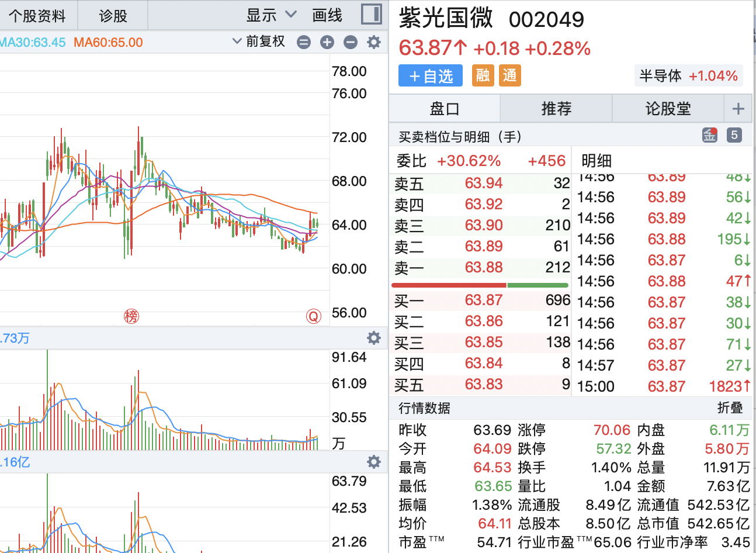Click the 最高 value 64.53
Screen dimensions: 756x553
coord(493,468)
